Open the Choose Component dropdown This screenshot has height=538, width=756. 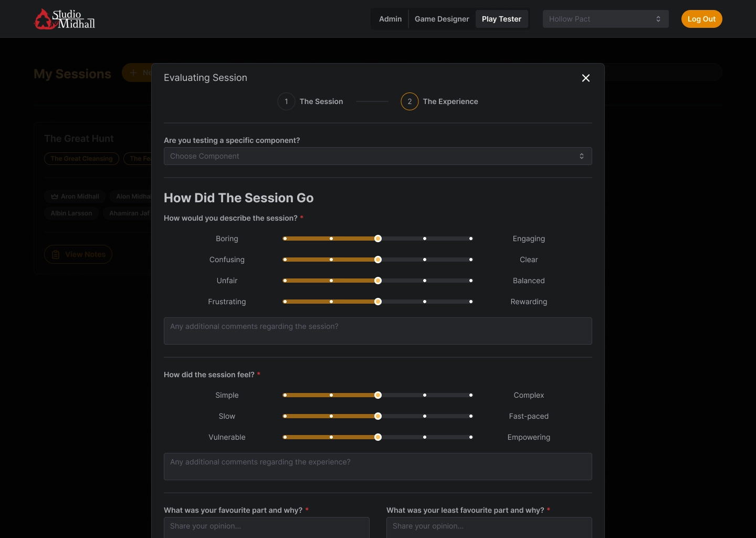377,156
